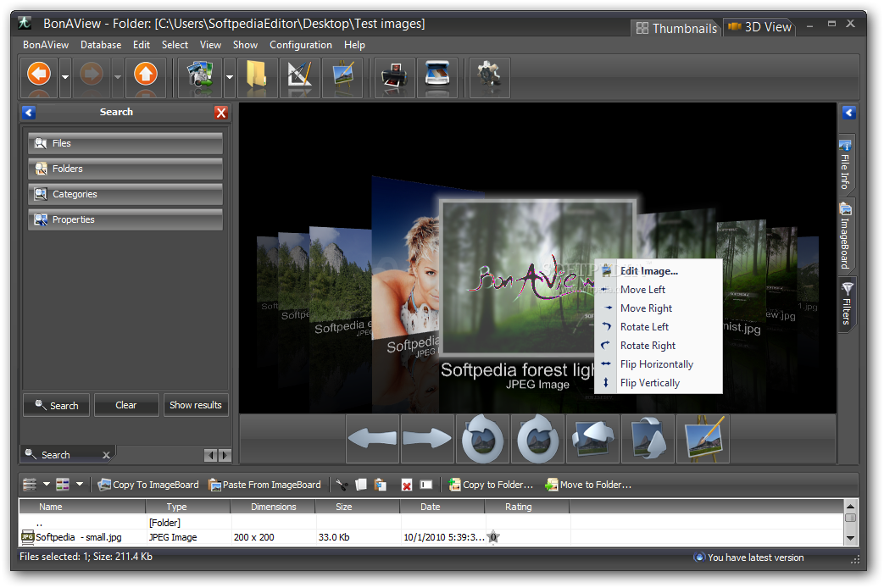Click the flip vertically icon below viewer

[648, 439]
